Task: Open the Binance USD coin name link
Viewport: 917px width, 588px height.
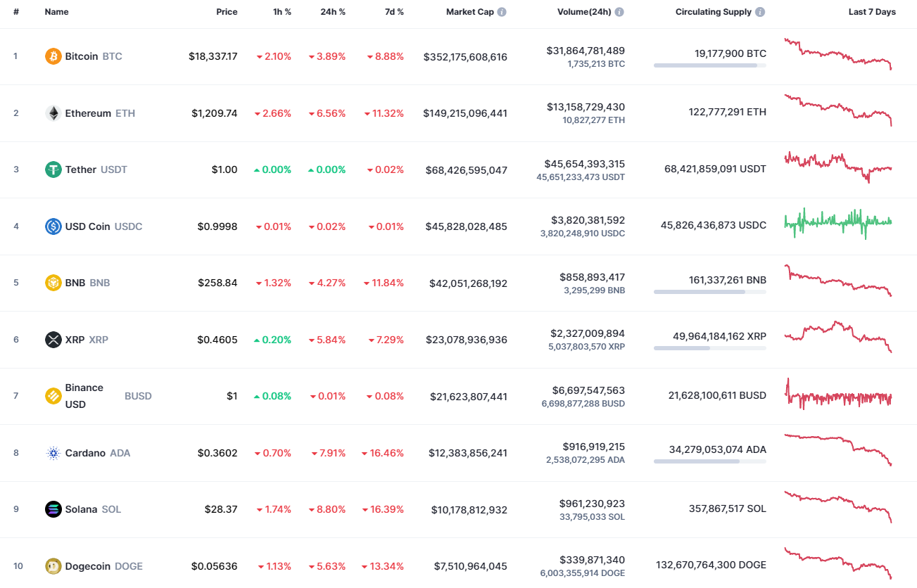Action: (x=84, y=395)
